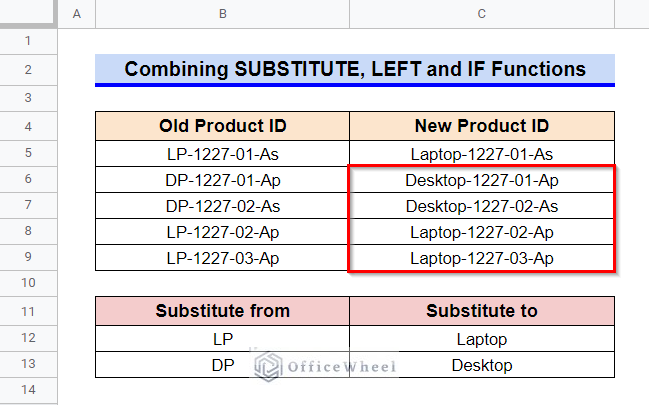
Task: Click the Desktop cell in row 13
Action: click(x=482, y=365)
